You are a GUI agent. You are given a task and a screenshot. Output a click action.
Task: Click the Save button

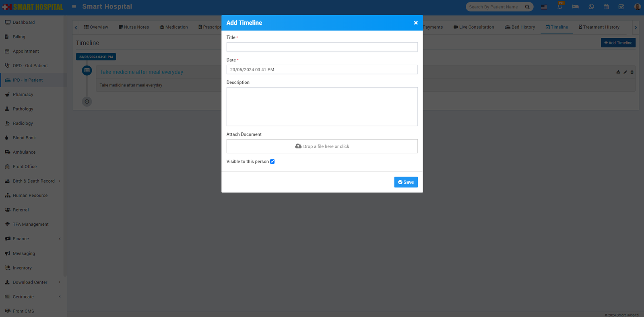click(406, 182)
